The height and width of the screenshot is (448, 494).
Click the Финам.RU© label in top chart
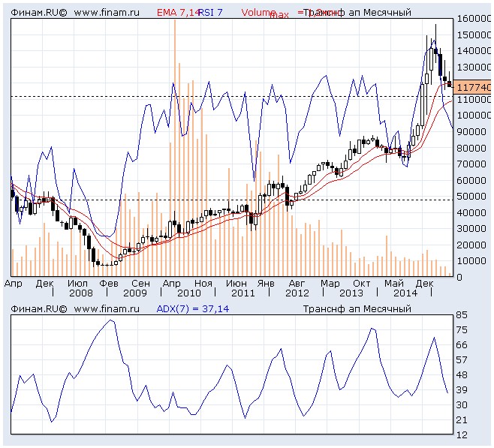[39, 13]
